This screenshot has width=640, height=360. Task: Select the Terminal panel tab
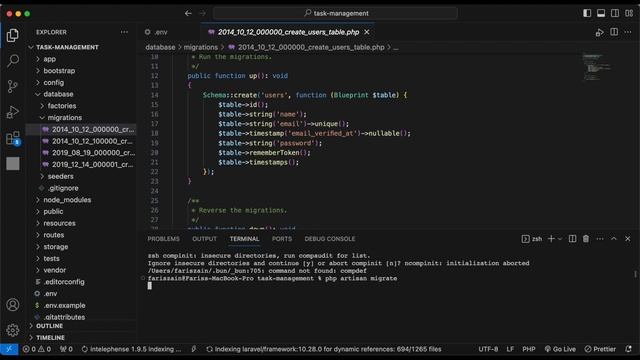click(x=244, y=239)
